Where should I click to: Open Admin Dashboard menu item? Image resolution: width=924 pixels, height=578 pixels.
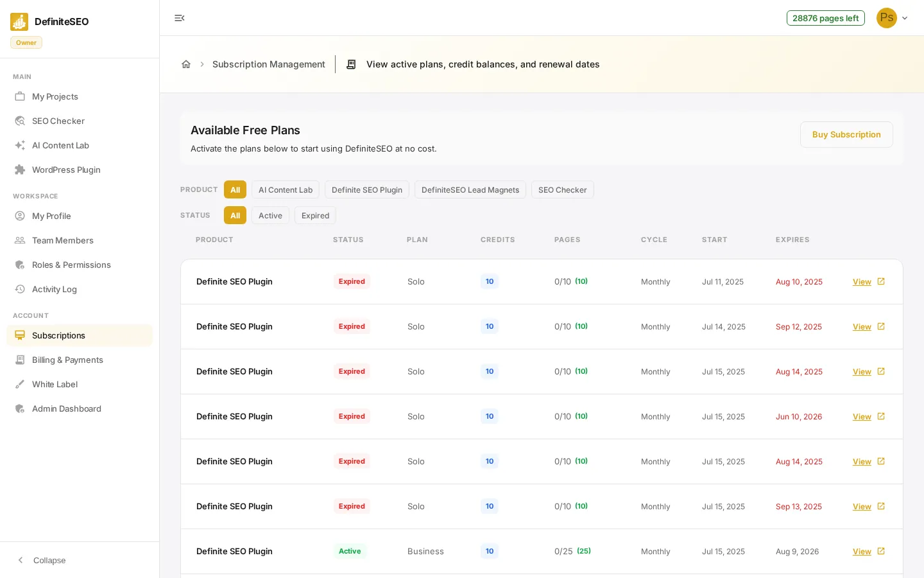click(x=80, y=408)
